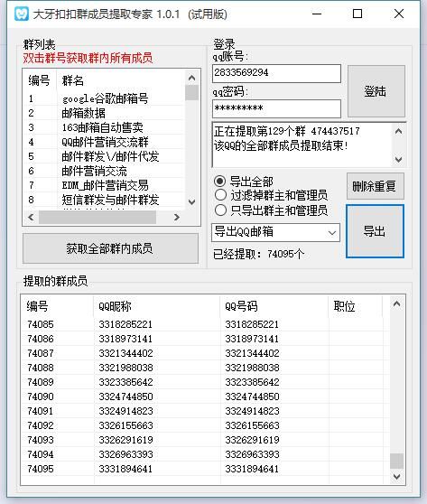Screen dimensions: 427x504
Task: Select 只导出群主和管理员 radio option
Action: (x=271, y=210)
